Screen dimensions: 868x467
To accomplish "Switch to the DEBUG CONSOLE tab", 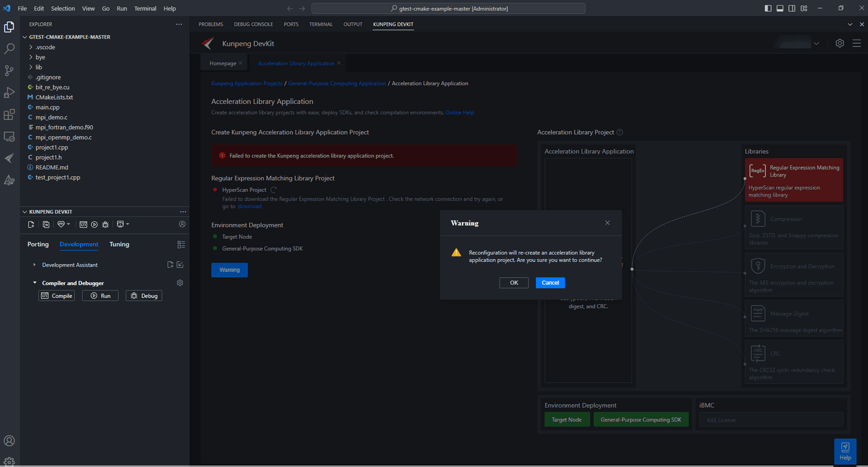I will pyautogui.click(x=253, y=24).
